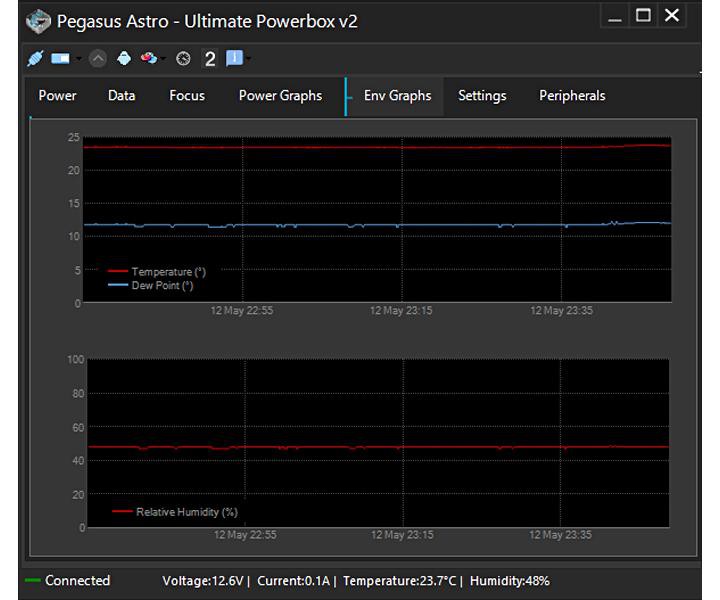Click the number 2 toolbar icon

click(x=209, y=59)
